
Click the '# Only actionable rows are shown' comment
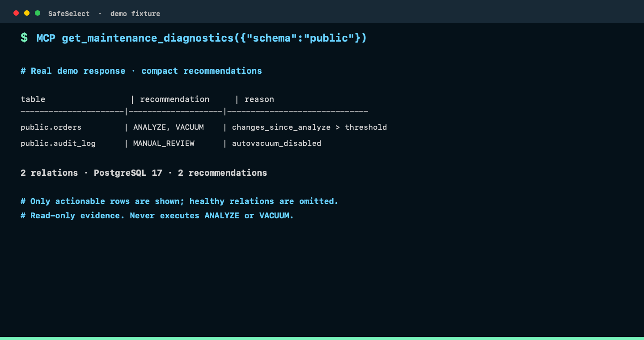[x=179, y=201]
